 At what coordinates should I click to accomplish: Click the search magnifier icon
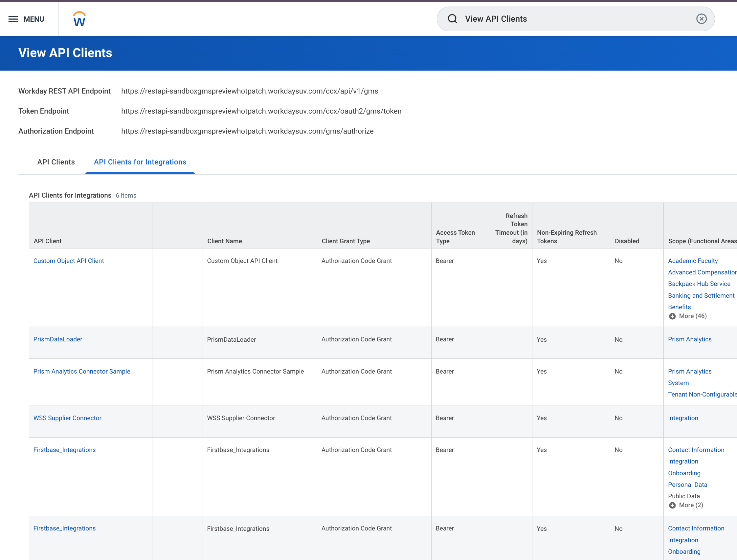[452, 19]
